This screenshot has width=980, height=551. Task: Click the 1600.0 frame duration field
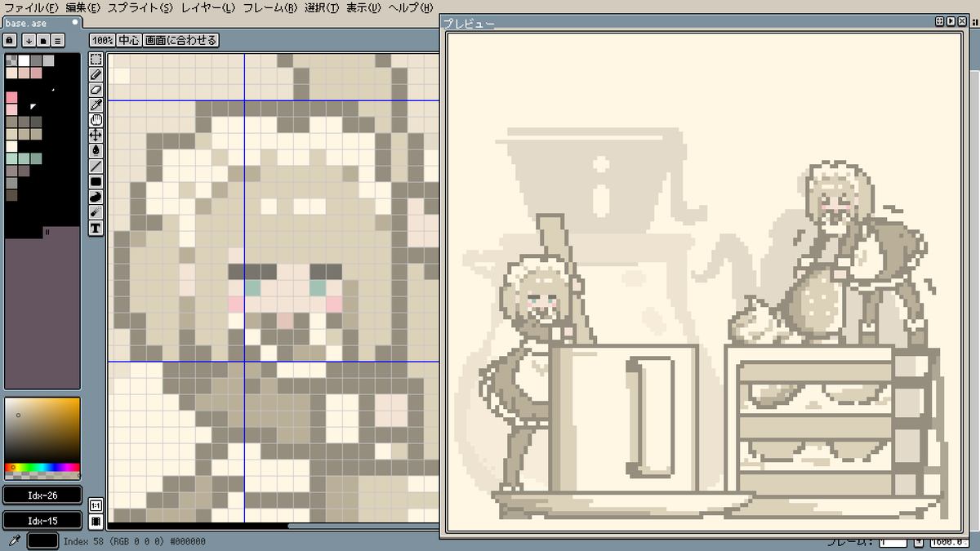click(x=950, y=542)
